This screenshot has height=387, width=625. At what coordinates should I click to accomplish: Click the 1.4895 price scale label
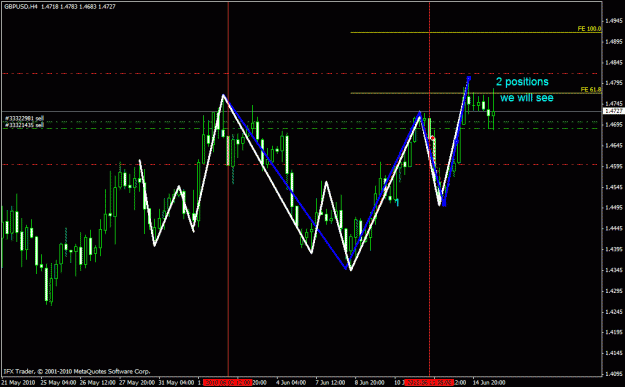click(x=614, y=41)
